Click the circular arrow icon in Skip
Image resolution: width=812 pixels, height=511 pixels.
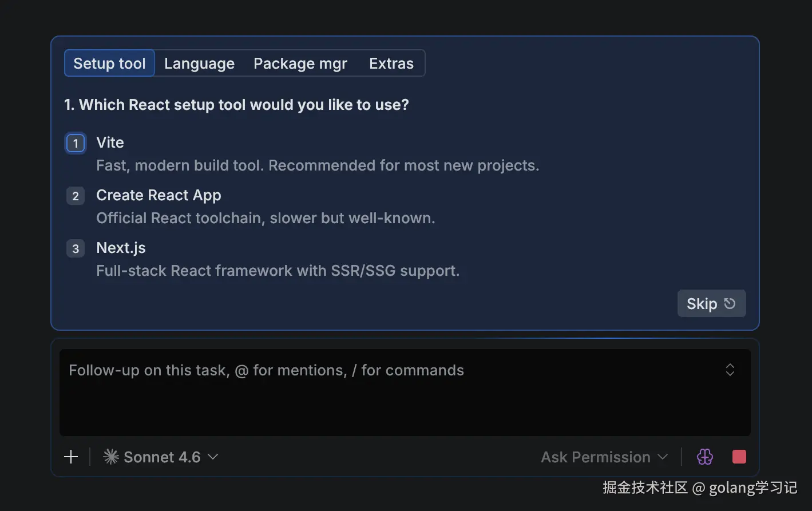click(x=730, y=303)
